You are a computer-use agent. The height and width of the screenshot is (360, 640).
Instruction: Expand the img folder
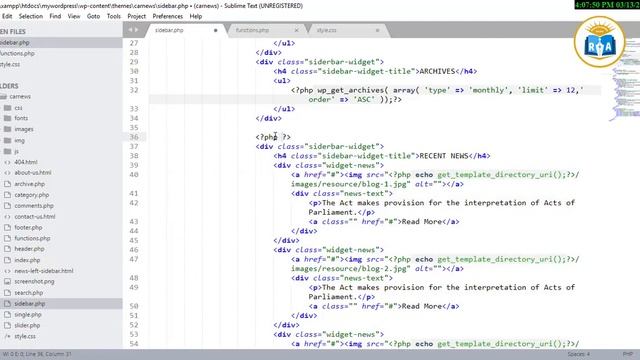point(7,140)
